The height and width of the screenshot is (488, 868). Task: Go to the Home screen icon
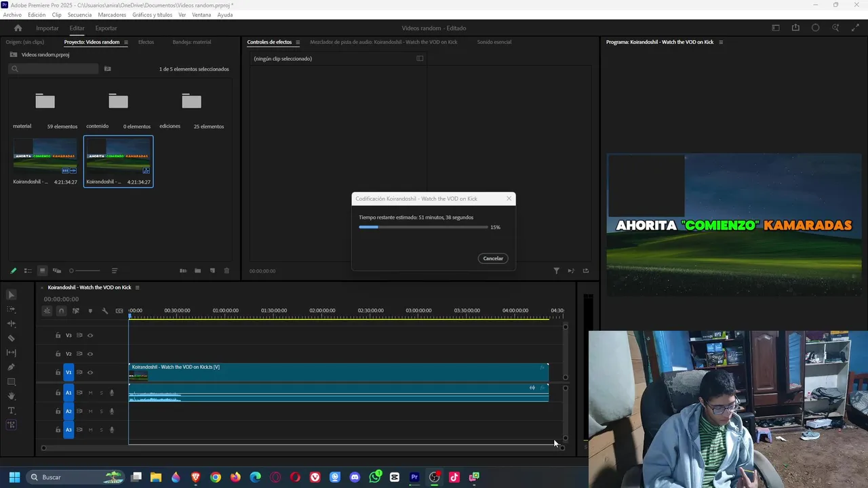click(x=18, y=28)
